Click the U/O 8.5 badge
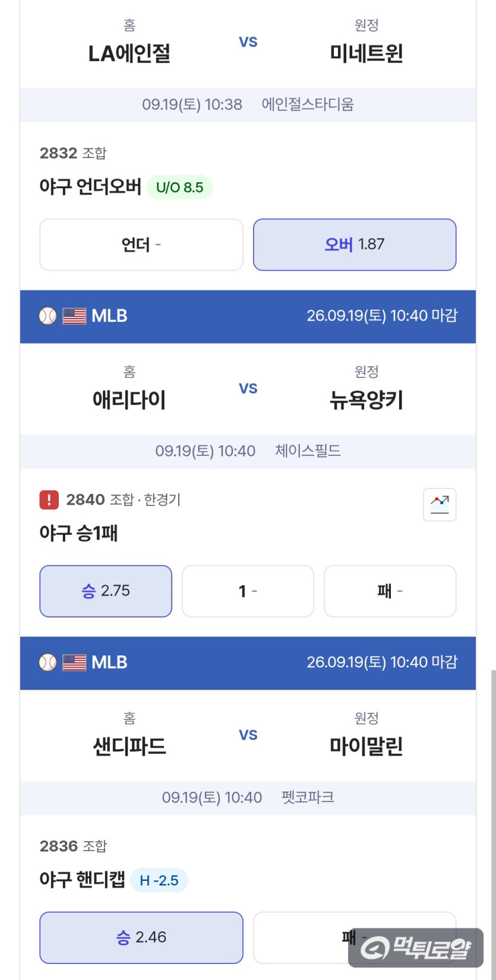 [179, 188]
